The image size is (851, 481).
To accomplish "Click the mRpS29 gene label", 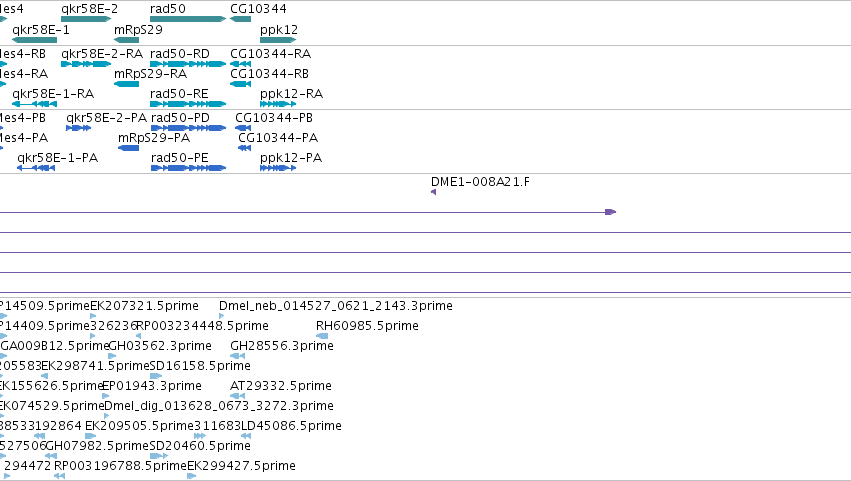I will (x=138, y=29).
